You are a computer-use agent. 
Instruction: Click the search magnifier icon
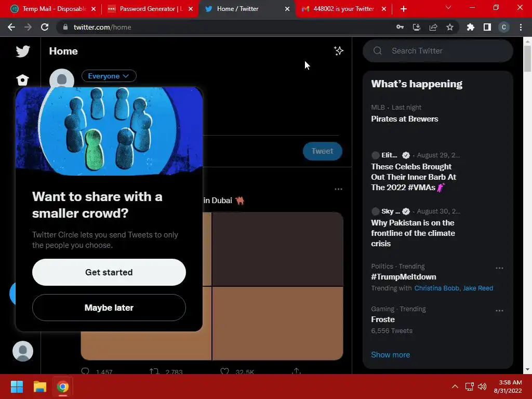point(378,51)
